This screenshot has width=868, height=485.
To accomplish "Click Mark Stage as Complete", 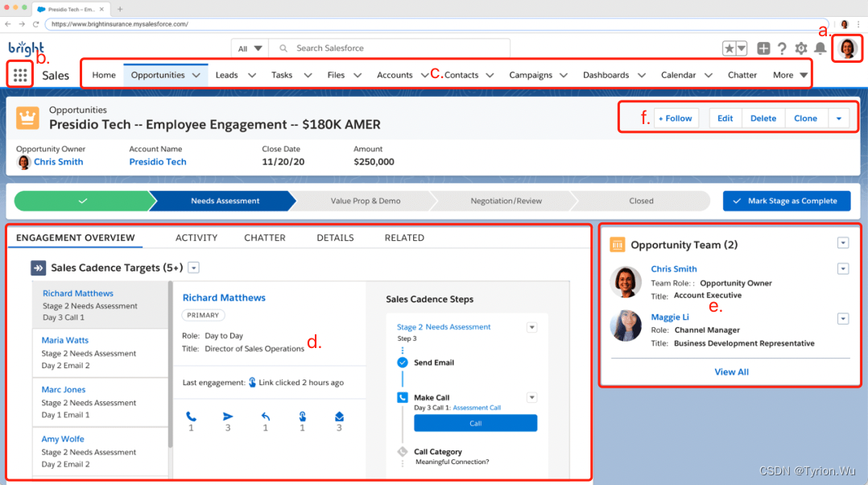I will (x=787, y=201).
